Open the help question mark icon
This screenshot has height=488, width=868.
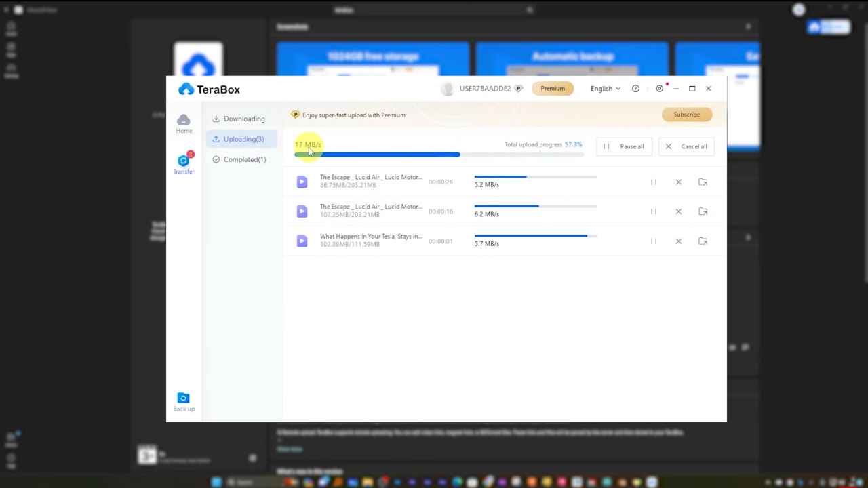point(635,89)
